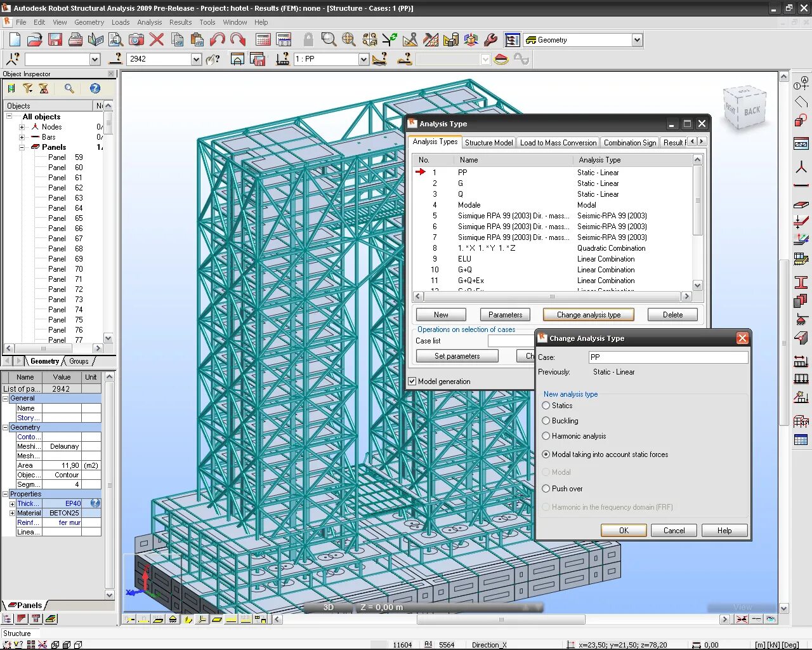
Task: Click the New project icon
Action: point(14,39)
